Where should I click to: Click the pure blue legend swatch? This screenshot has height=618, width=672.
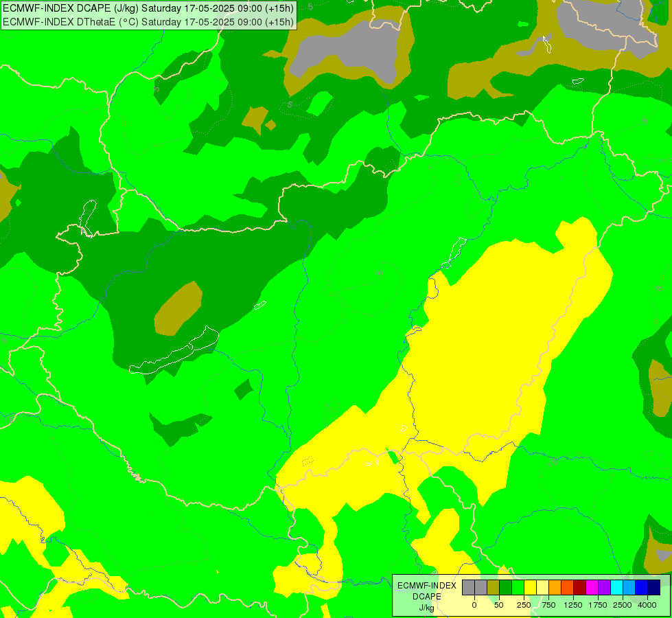[642, 588]
